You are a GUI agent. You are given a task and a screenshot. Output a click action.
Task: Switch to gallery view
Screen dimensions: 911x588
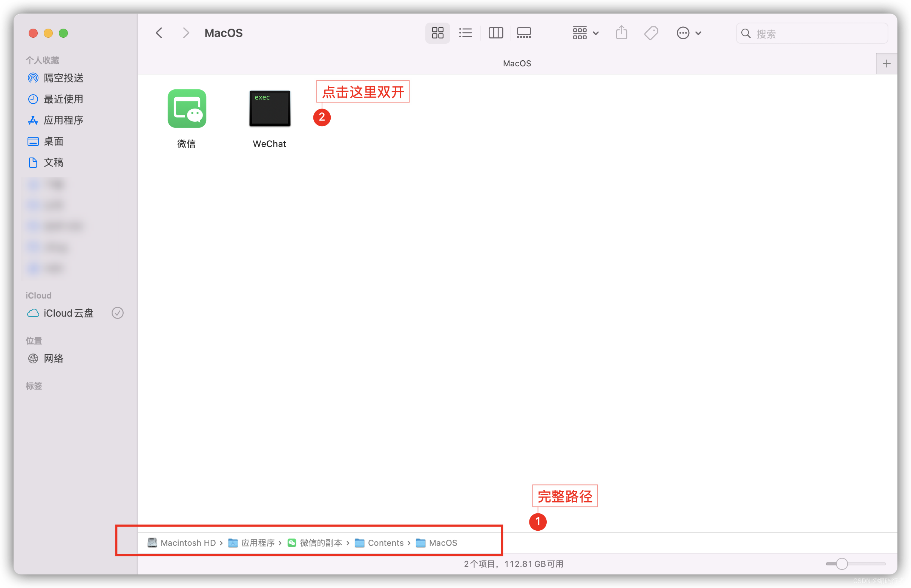(x=524, y=33)
